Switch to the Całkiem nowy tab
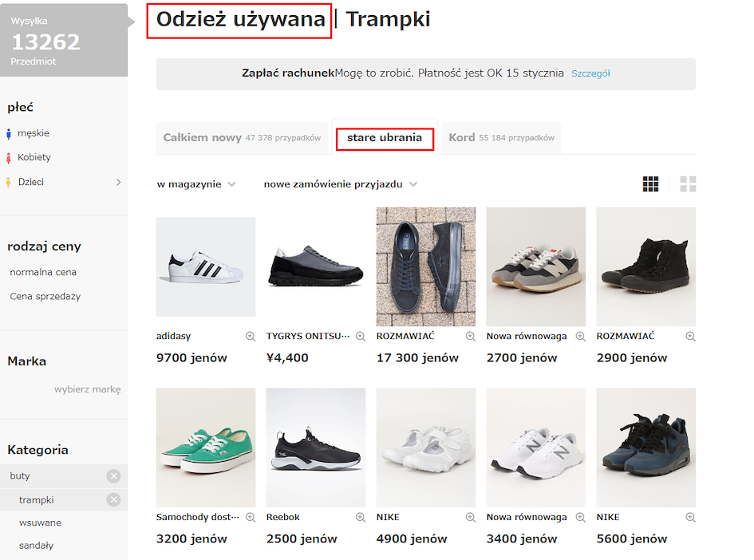Viewport: 754px width, 560px height. pos(242,137)
